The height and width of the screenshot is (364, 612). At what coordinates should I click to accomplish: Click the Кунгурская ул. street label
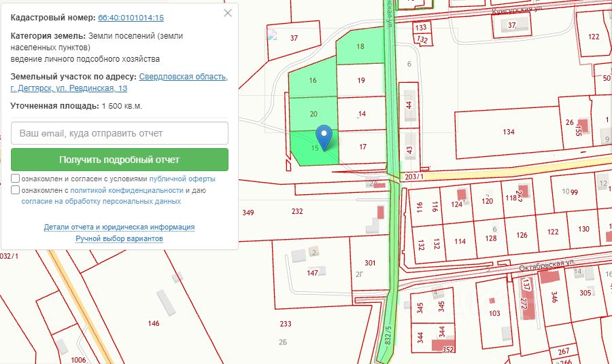click(517, 10)
